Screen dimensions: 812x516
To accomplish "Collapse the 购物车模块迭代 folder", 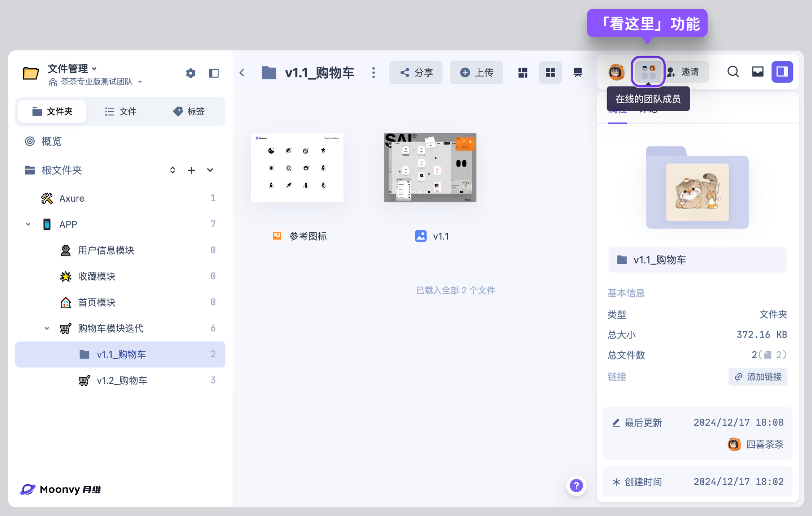I will 47,328.
